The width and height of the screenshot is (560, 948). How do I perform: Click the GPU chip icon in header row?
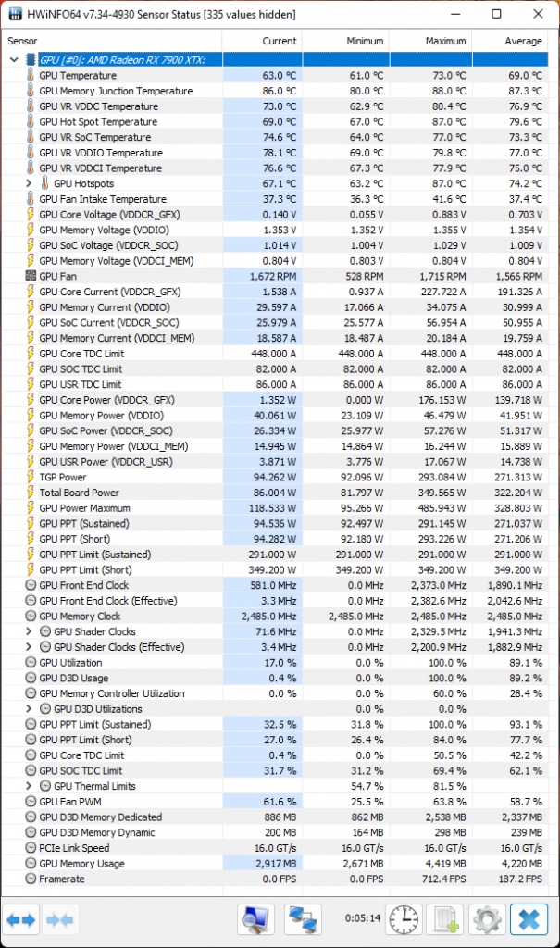31,60
